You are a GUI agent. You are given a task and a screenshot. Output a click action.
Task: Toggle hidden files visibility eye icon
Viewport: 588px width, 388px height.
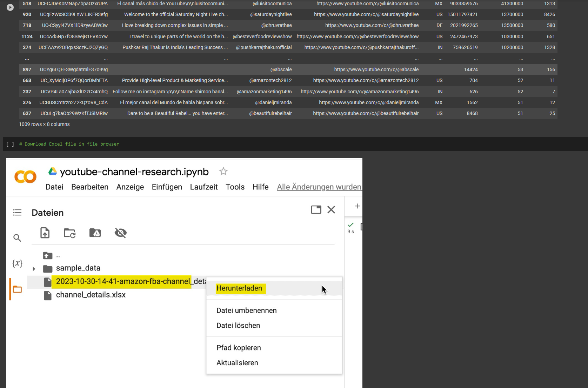click(121, 233)
